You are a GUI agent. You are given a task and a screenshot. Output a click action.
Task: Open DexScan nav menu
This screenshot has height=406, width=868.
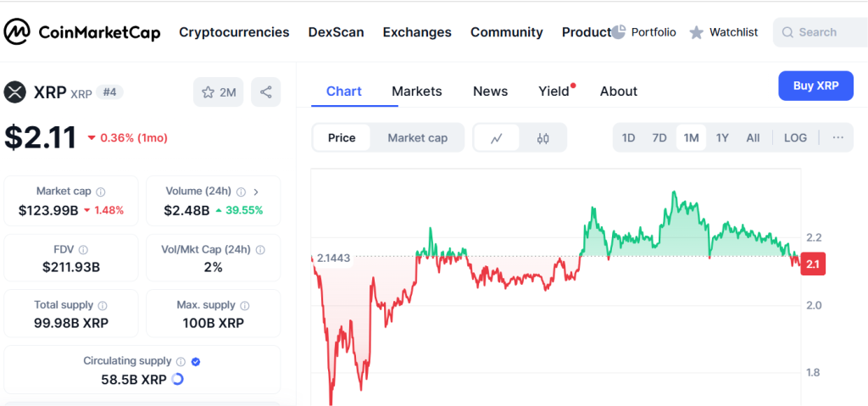(x=336, y=32)
